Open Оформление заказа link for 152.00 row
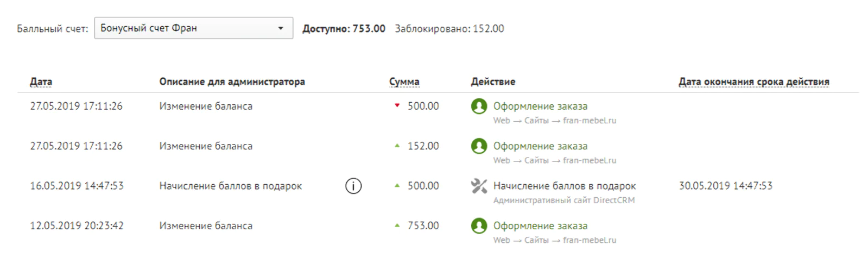Image resolution: width=868 pixels, height=276 pixels. pos(540,146)
